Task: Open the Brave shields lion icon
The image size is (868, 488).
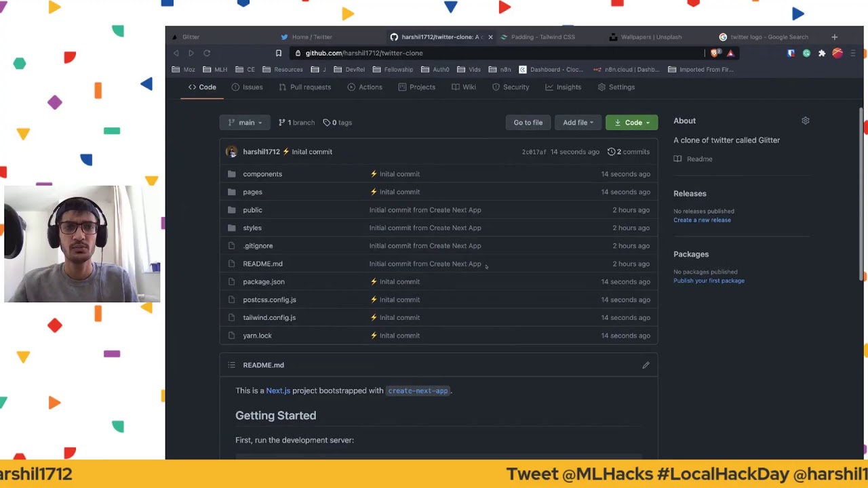Action: pos(716,53)
